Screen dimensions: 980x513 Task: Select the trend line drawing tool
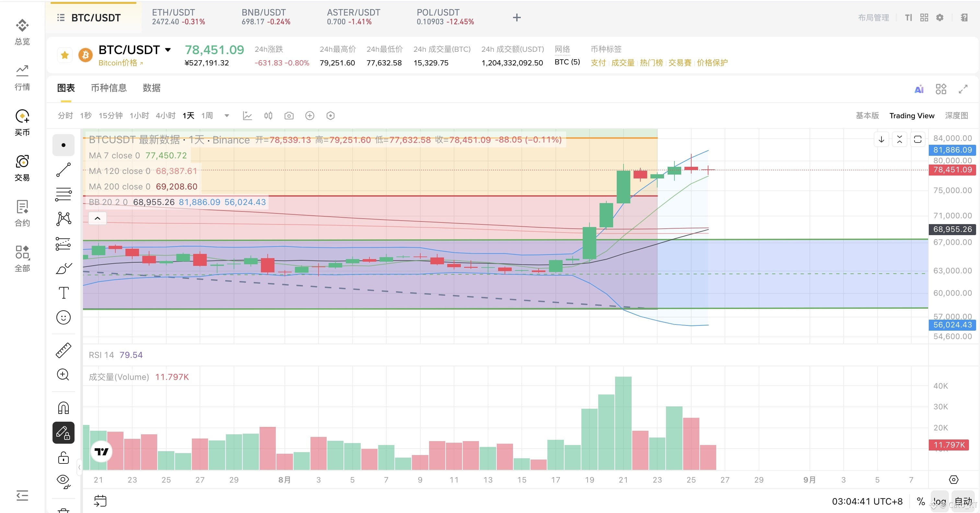[x=63, y=170]
